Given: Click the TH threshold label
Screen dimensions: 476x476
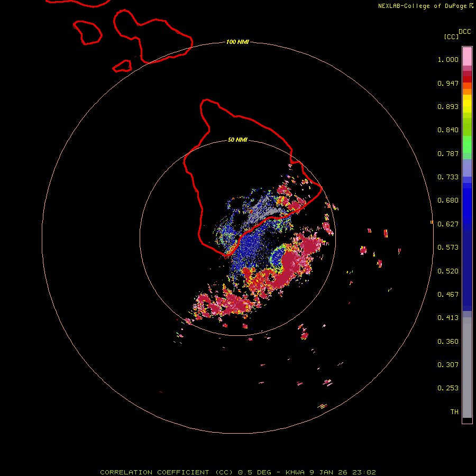Looking at the screenshot, I should pyautogui.click(x=454, y=412).
